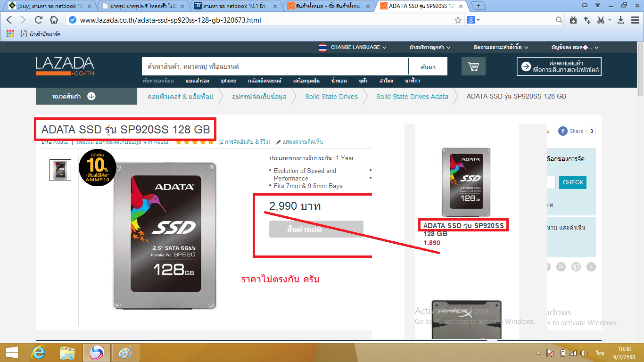This screenshot has height=362, width=644.
Task: Go back to the previous page
Action: tap(9, 20)
